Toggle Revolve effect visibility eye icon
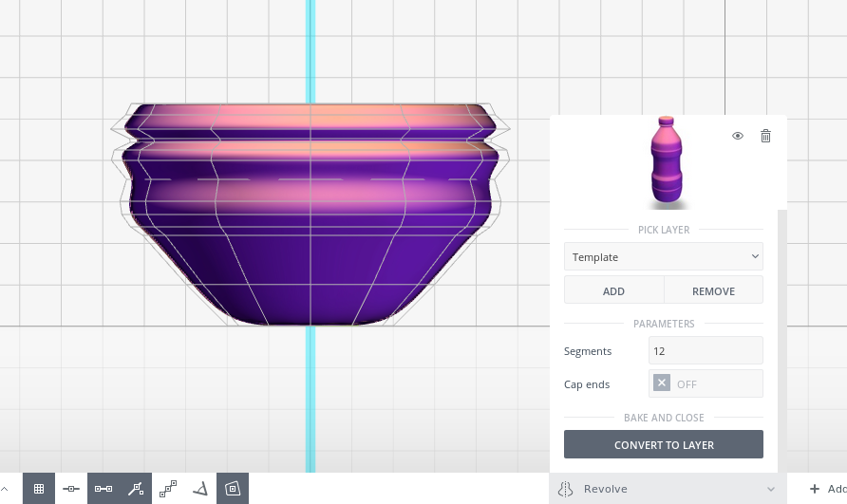Image resolution: width=847 pixels, height=504 pixels. point(738,136)
